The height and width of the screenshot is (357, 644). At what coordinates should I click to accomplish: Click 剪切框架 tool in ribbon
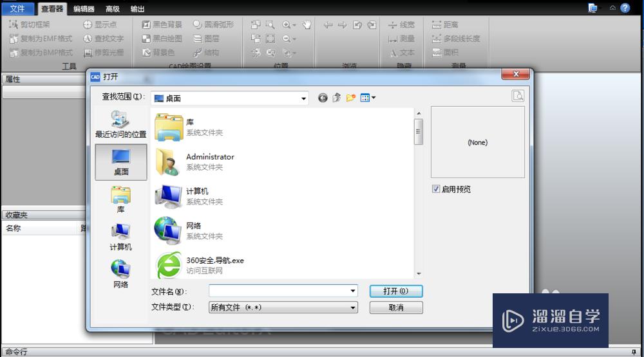click(30, 24)
